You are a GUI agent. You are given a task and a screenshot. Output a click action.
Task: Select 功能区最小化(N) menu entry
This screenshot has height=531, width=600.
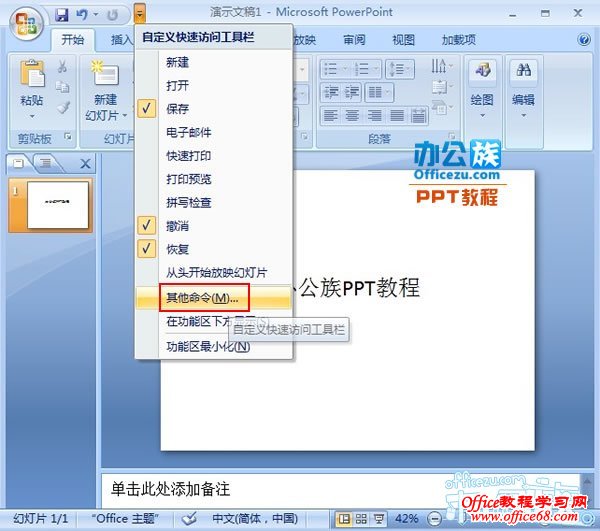pyautogui.click(x=214, y=347)
